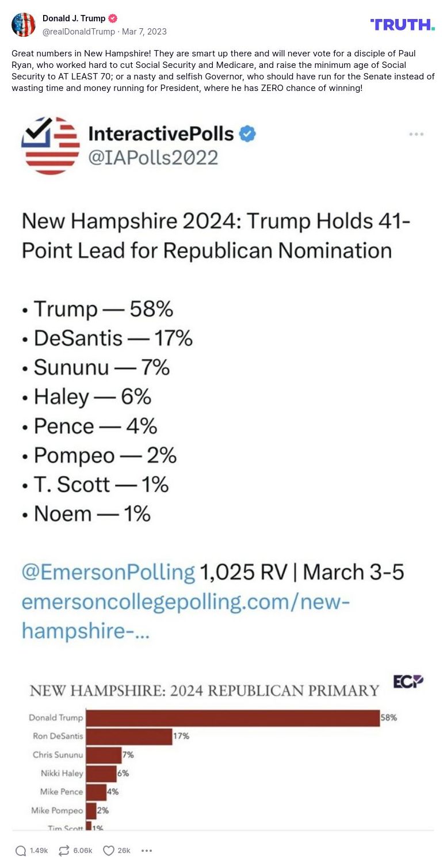
Task: Open the Donald J. Trump display name
Action: (x=74, y=18)
